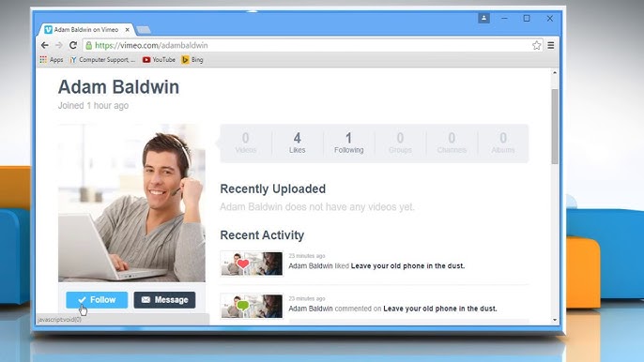Reload the page with the refresh icon
This screenshot has width=644, height=362.
coord(73,45)
